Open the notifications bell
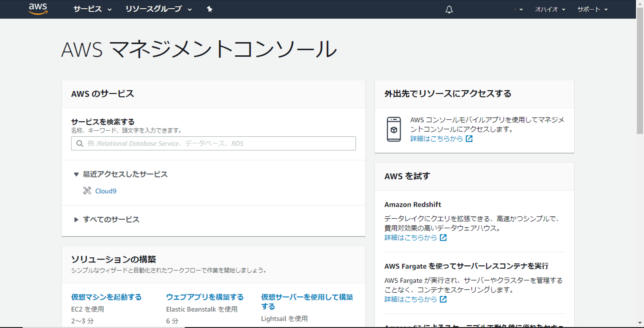The height and width of the screenshot is (328, 644). pyautogui.click(x=449, y=10)
